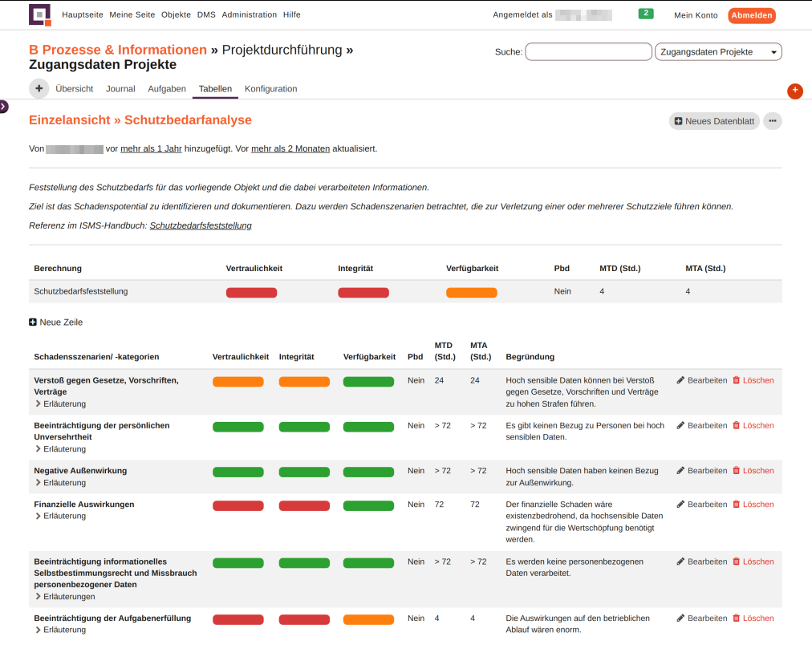Click the orange Verfügbarkeit indicator in Schutzbedarfsfeststellung
Image resolution: width=812 pixels, height=665 pixels.
[x=471, y=292]
